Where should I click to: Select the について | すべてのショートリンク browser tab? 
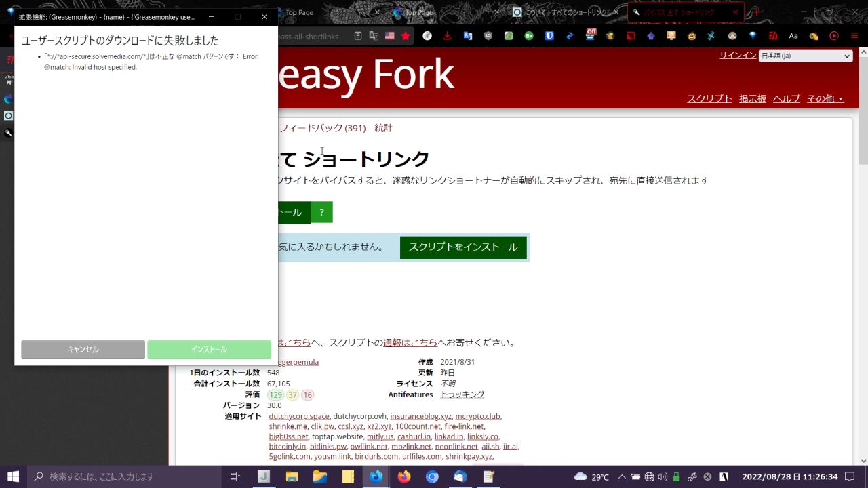click(x=566, y=12)
